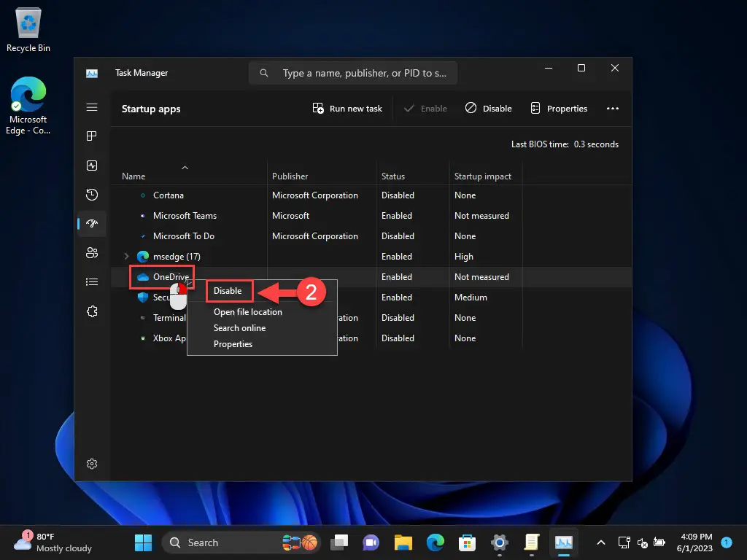The width and height of the screenshot is (747, 560).
Task: Select the Cortana row
Action: (x=371, y=195)
